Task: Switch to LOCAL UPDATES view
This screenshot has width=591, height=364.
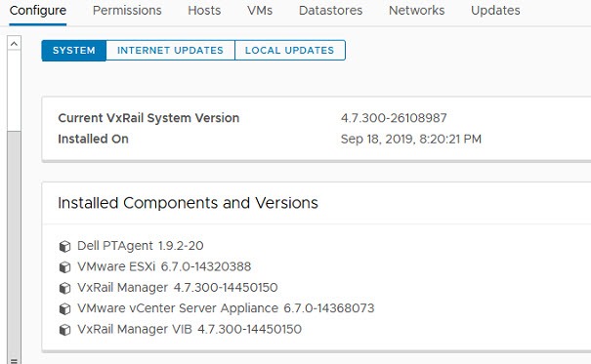Action: [x=289, y=51]
